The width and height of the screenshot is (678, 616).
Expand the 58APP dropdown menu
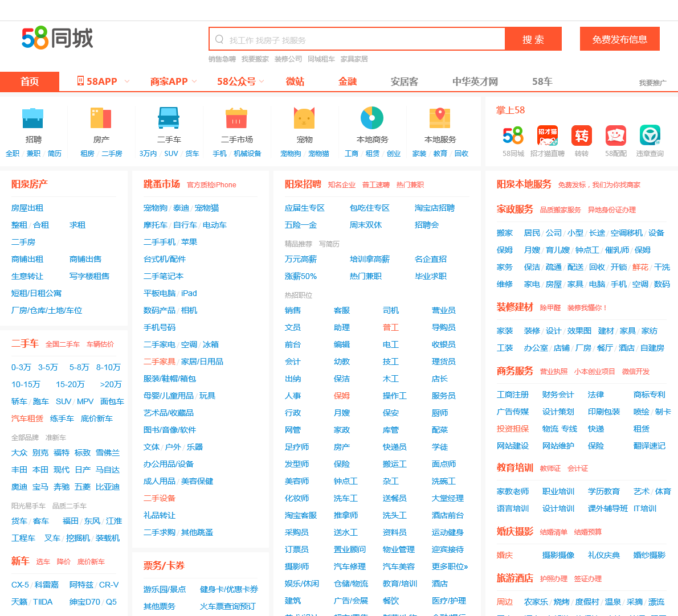pos(103,81)
